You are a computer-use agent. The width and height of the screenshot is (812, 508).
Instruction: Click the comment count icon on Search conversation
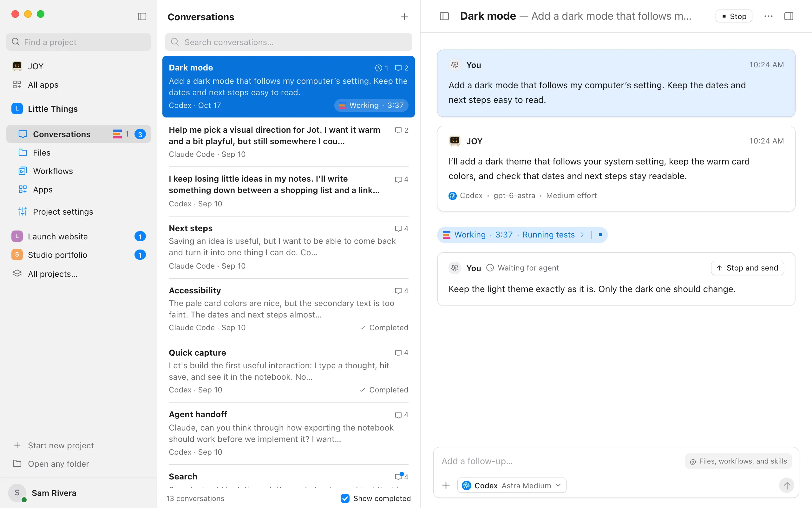(399, 477)
